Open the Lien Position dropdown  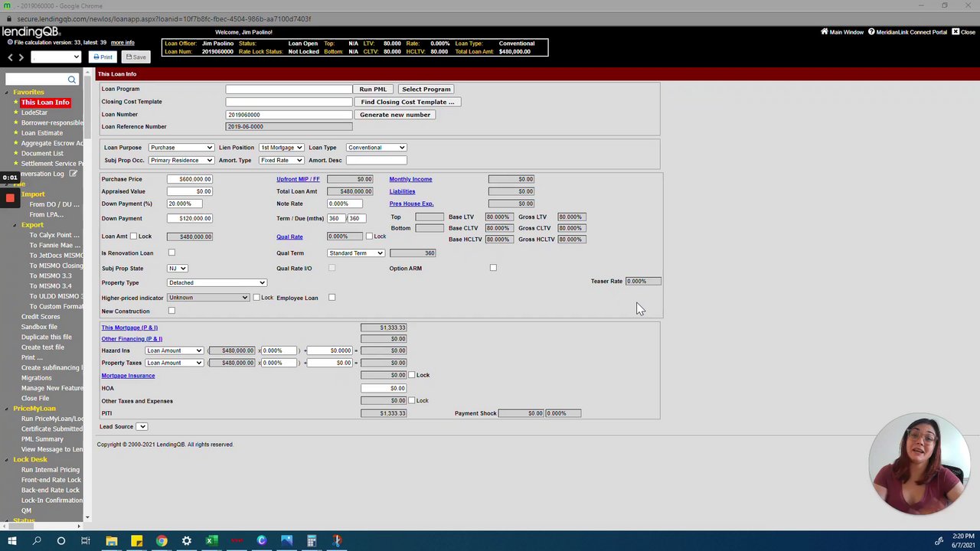click(x=281, y=148)
